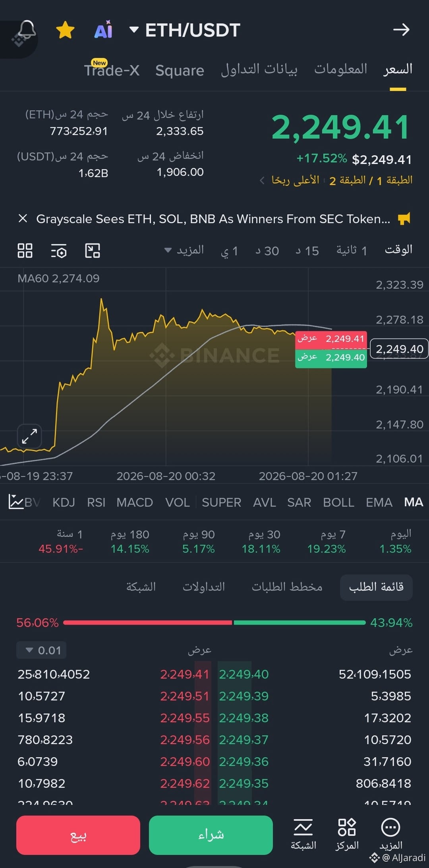429x868 pixels.
Task: Open the indicator chart icon beside BV
Action: (x=16, y=502)
